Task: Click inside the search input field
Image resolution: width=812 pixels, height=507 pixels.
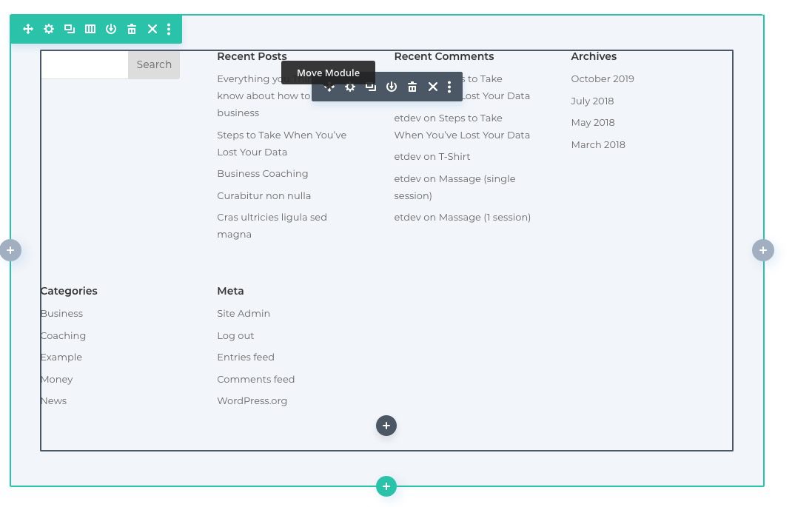Action: 84,64
